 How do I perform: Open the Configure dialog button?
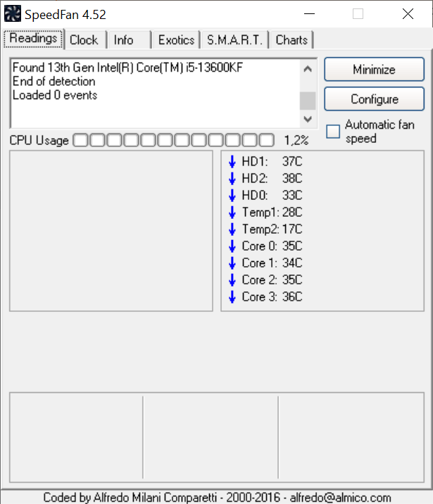[374, 99]
